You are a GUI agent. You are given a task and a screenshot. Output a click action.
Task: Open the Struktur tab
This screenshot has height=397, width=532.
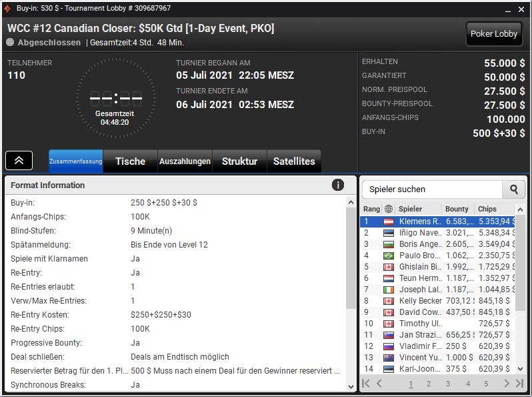(x=239, y=161)
